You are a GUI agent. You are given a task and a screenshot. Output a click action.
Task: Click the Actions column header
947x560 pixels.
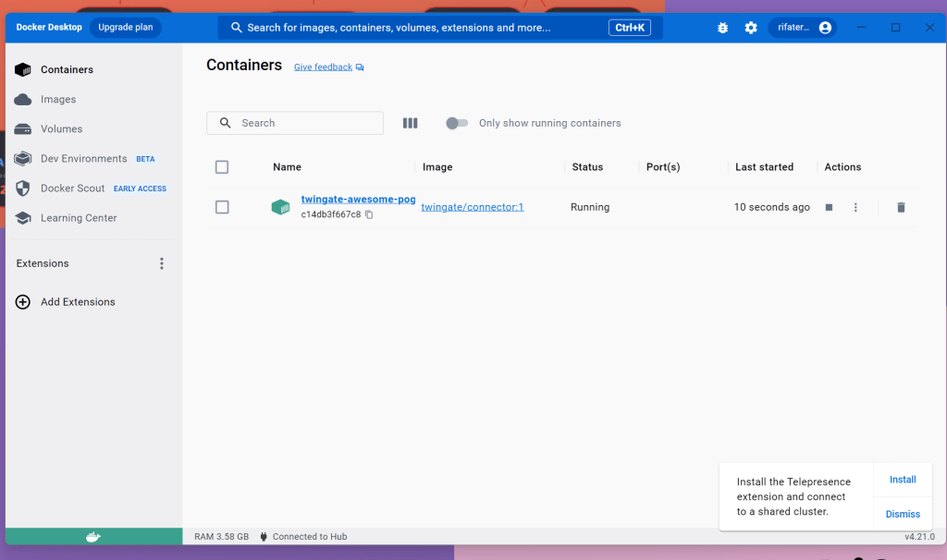click(842, 167)
